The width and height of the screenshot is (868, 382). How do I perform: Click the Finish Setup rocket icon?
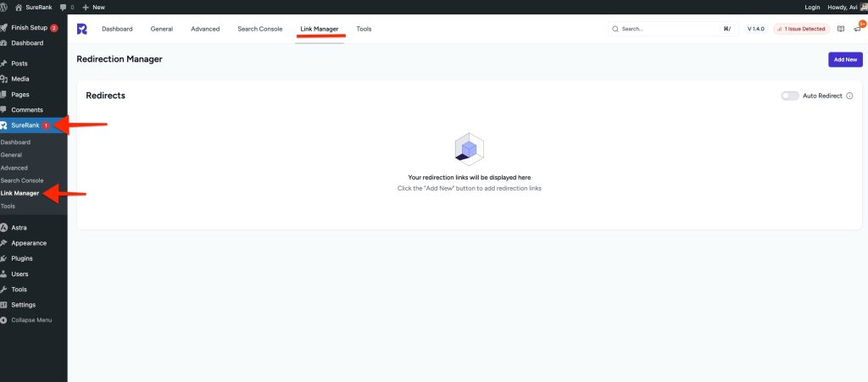[x=3, y=28]
